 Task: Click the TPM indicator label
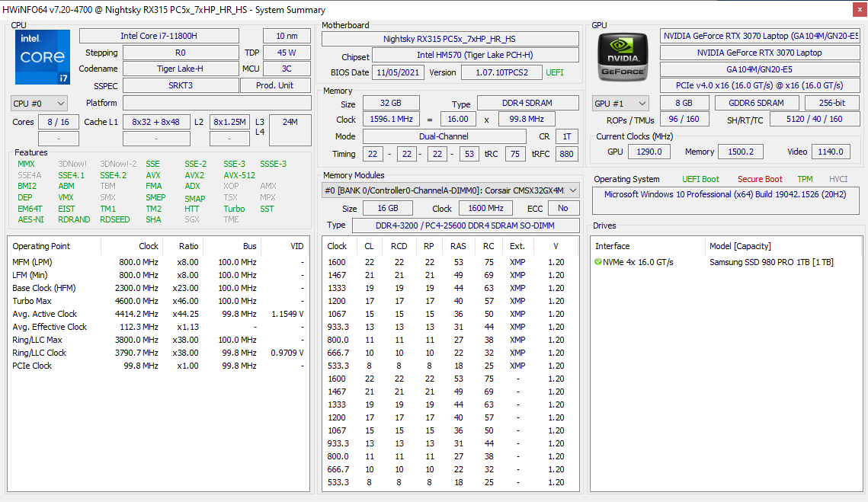805,179
